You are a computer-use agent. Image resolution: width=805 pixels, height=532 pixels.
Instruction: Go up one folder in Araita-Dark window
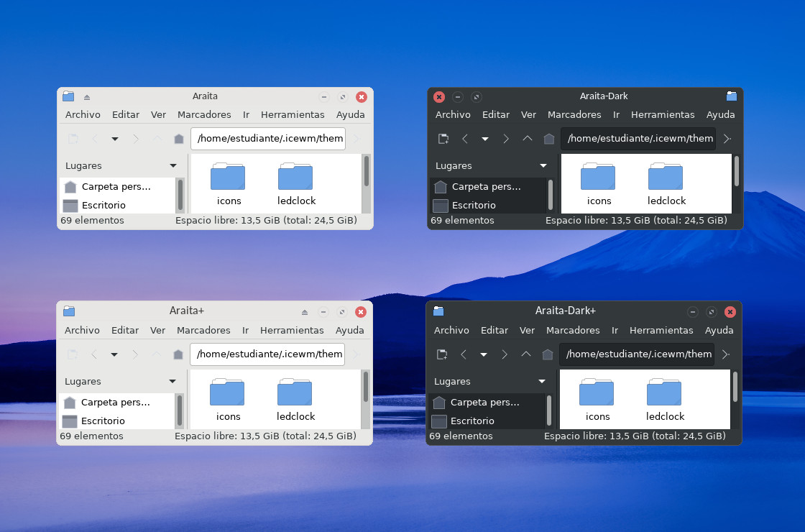pyautogui.click(x=528, y=139)
